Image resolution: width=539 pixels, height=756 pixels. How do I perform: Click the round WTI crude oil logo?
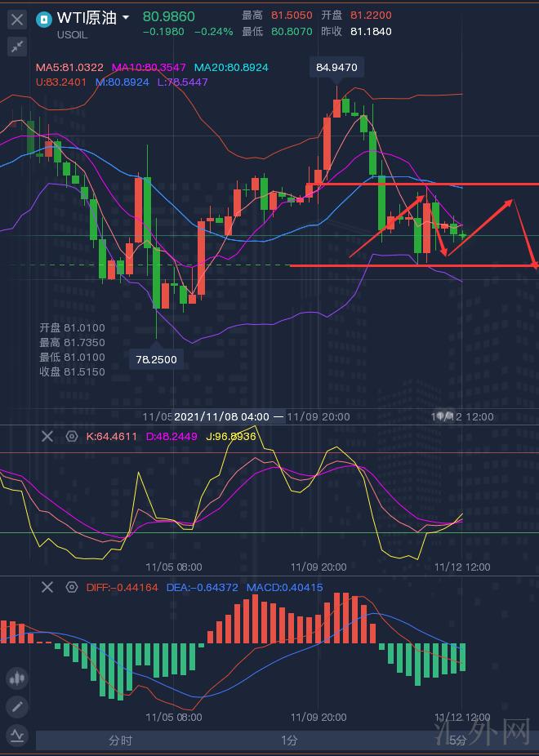coord(45,19)
